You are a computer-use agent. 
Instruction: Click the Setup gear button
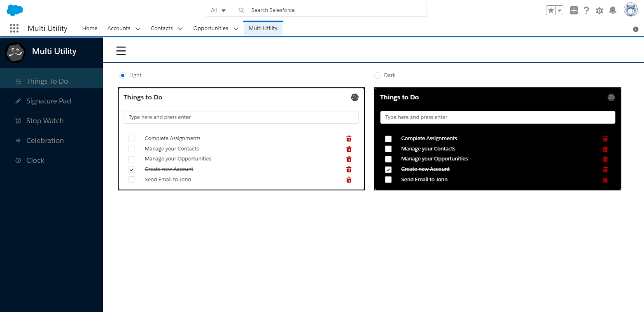pos(600,10)
